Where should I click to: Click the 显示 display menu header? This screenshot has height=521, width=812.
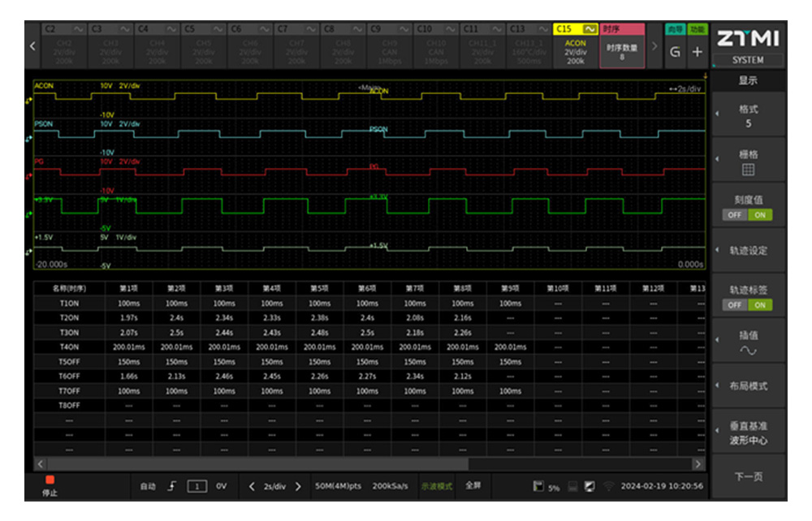(x=748, y=80)
